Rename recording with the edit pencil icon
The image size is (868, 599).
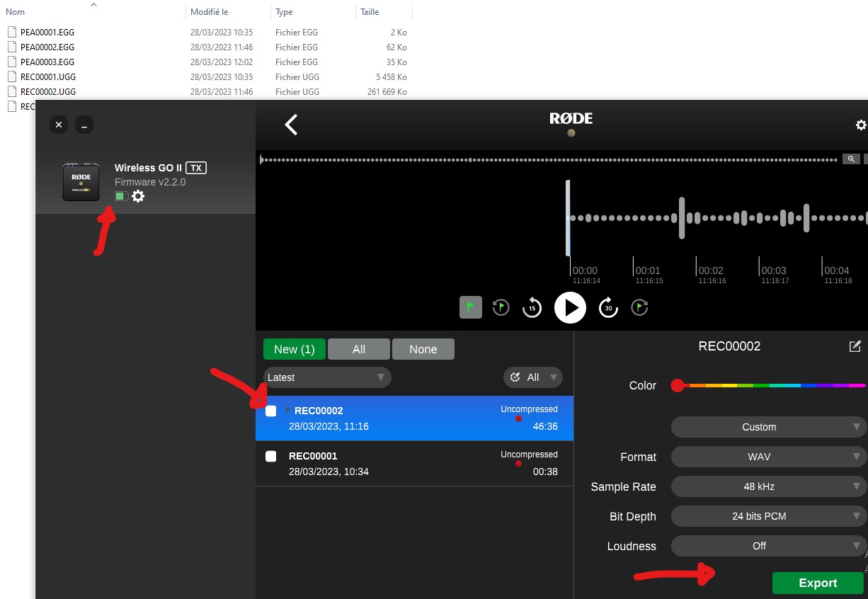click(855, 346)
